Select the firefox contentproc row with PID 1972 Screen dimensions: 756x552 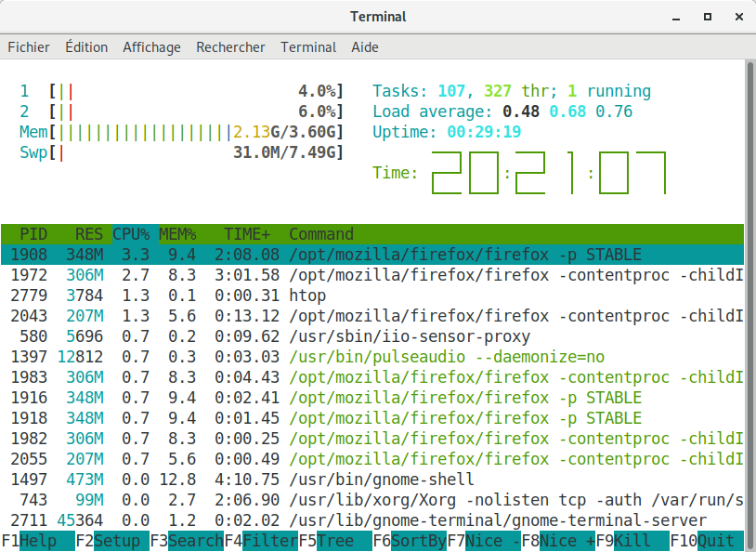pyautogui.click(x=372, y=275)
